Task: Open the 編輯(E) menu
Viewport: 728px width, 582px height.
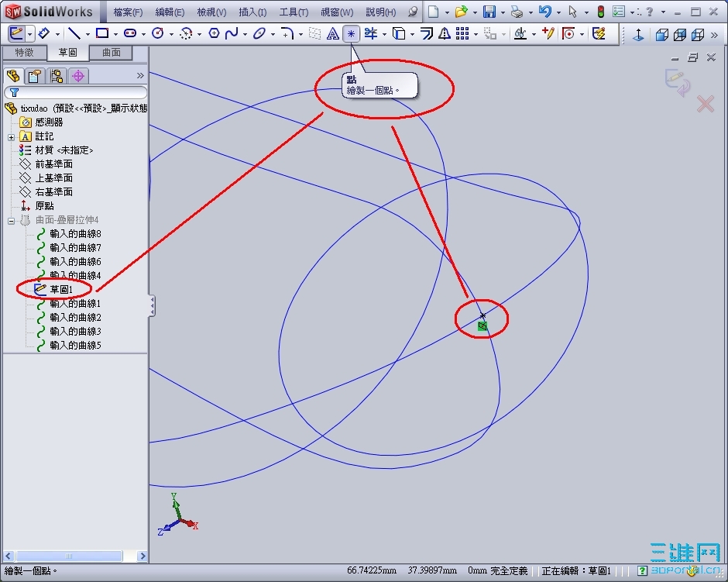Action: pos(170,12)
